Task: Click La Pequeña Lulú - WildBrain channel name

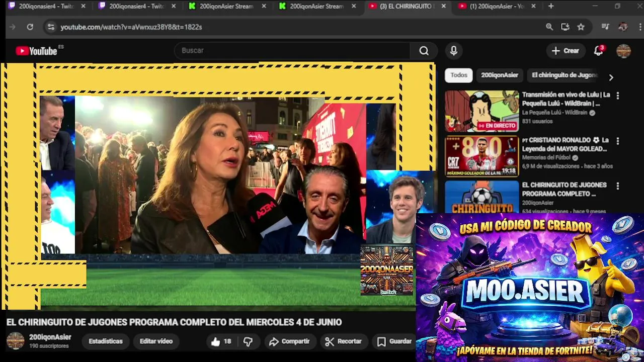Action: 555,113
